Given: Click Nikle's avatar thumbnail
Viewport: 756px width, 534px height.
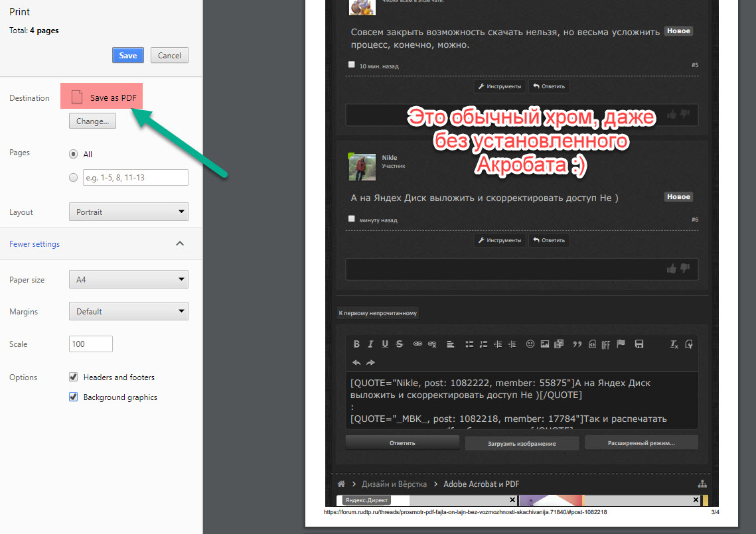Looking at the screenshot, I should pyautogui.click(x=362, y=167).
